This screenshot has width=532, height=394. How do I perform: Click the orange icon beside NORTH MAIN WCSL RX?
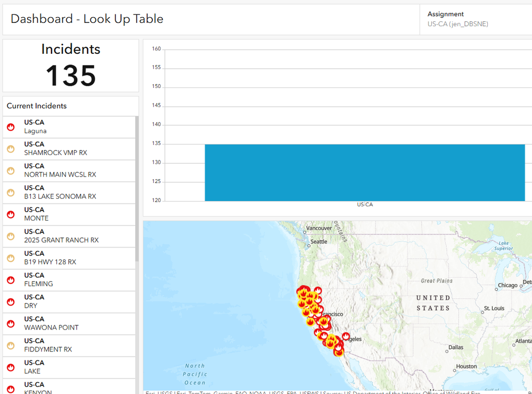point(11,171)
